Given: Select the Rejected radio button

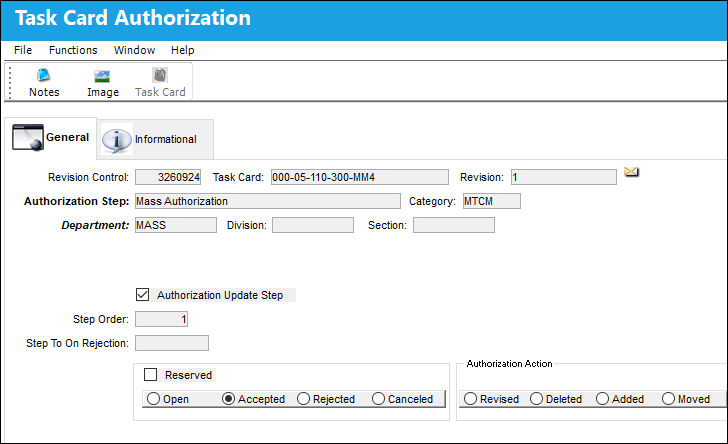Looking at the screenshot, I should pos(303,399).
